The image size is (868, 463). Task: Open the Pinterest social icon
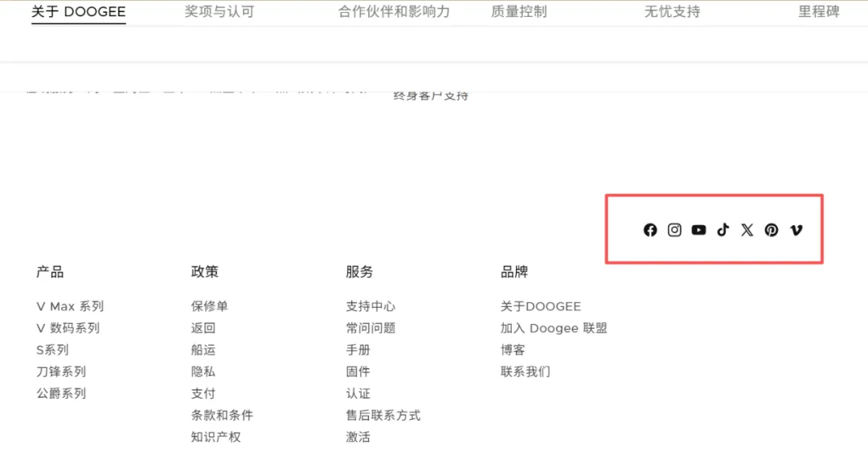(771, 230)
